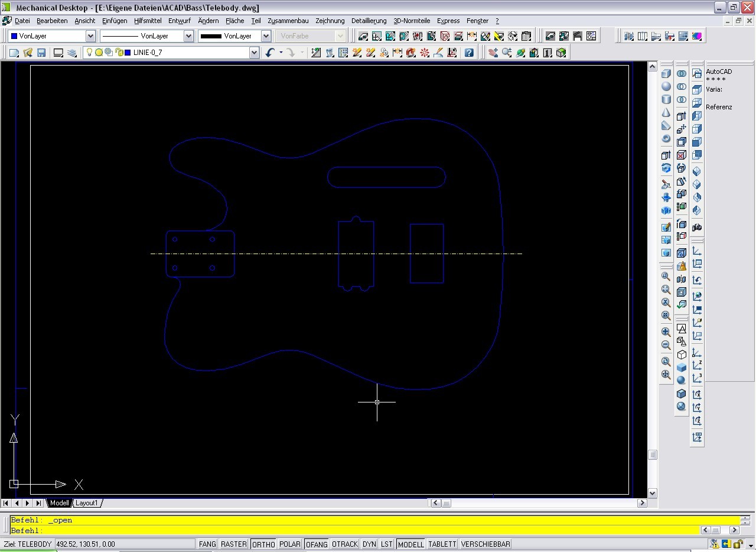756x552 pixels.
Task: Switch to SW Isometric view icon
Action: click(697, 171)
